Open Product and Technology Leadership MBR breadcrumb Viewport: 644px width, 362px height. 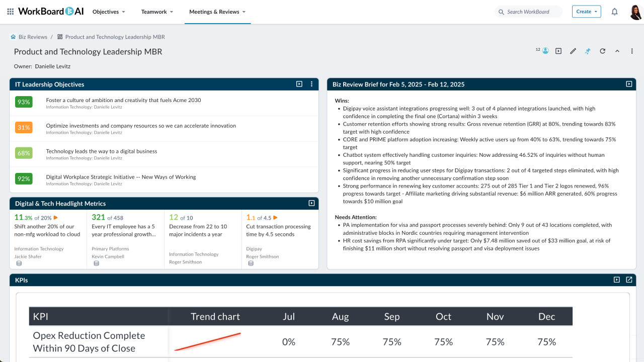[115, 37]
